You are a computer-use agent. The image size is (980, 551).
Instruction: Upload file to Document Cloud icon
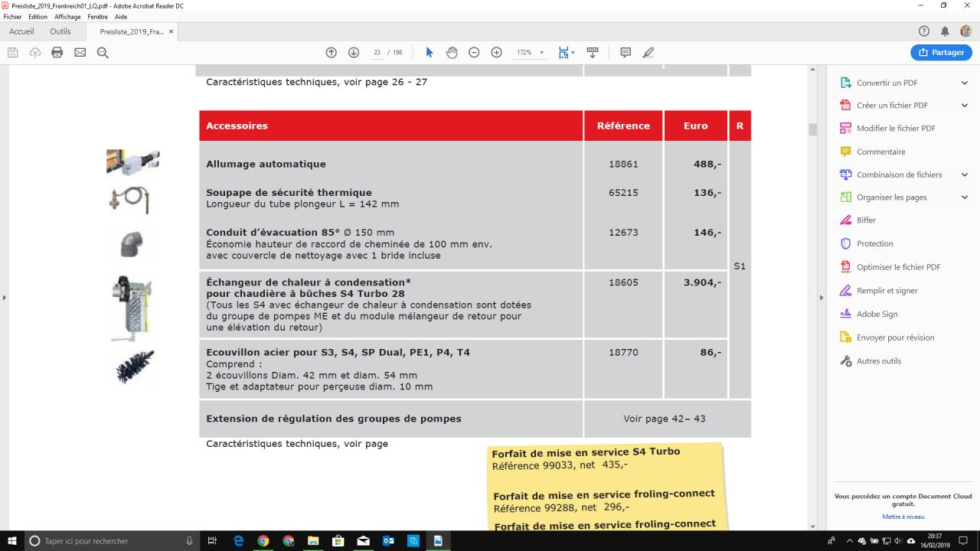click(x=35, y=53)
